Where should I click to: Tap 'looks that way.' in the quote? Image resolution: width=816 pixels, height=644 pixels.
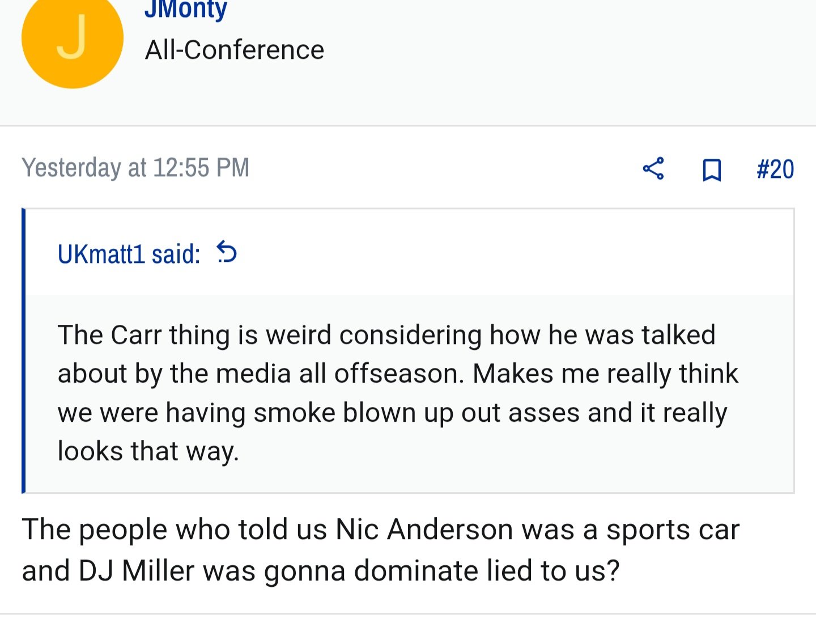[148, 452]
